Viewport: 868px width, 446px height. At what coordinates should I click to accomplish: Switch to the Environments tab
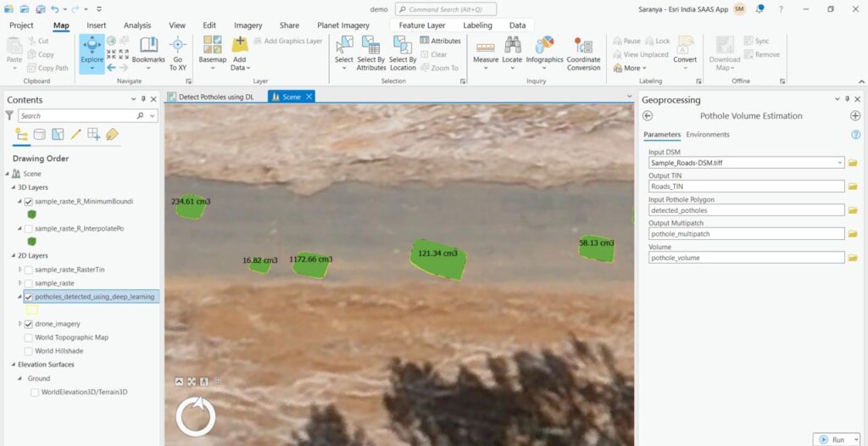click(x=708, y=135)
